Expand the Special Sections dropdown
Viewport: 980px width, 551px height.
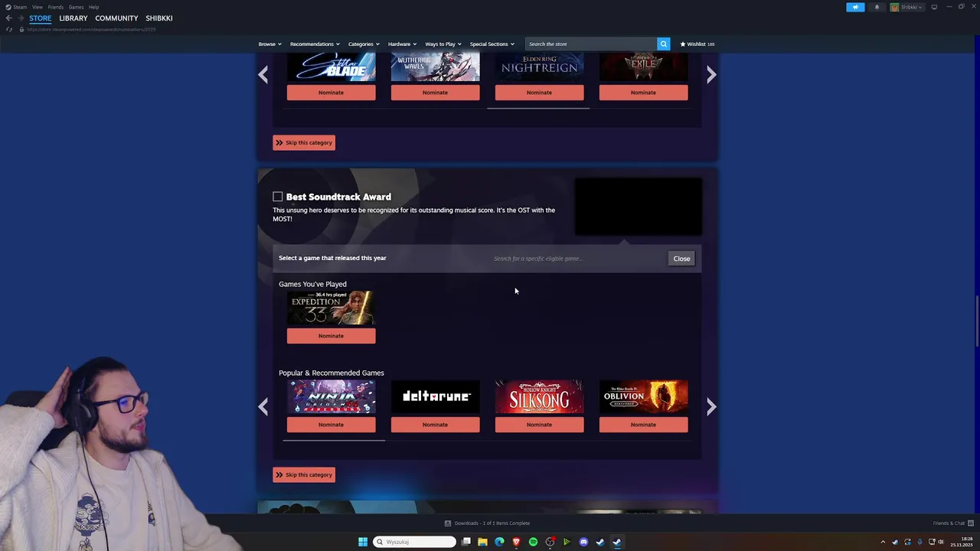click(492, 44)
